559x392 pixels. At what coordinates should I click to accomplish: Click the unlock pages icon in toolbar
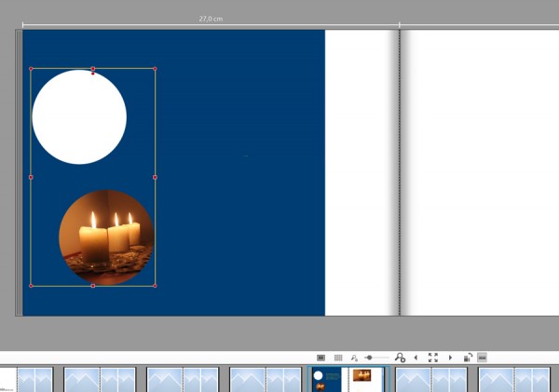click(468, 358)
